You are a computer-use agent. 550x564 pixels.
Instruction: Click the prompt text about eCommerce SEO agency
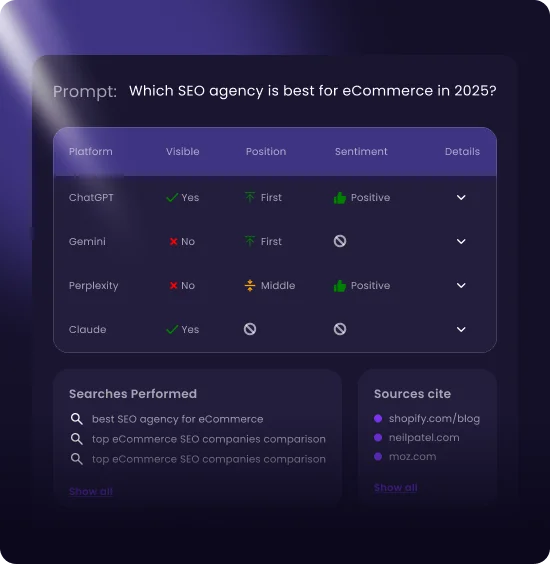coord(313,91)
